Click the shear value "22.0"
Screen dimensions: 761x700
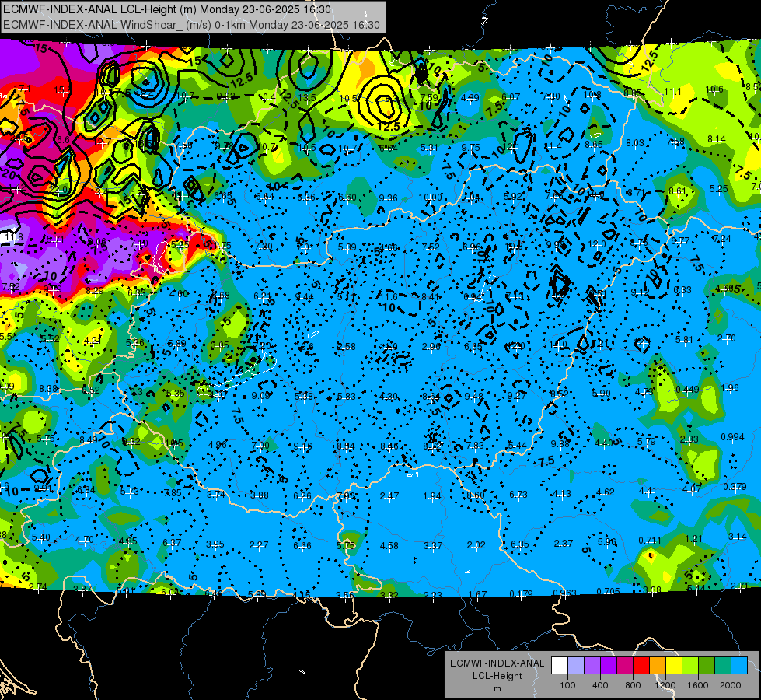[x=59, y=190]
